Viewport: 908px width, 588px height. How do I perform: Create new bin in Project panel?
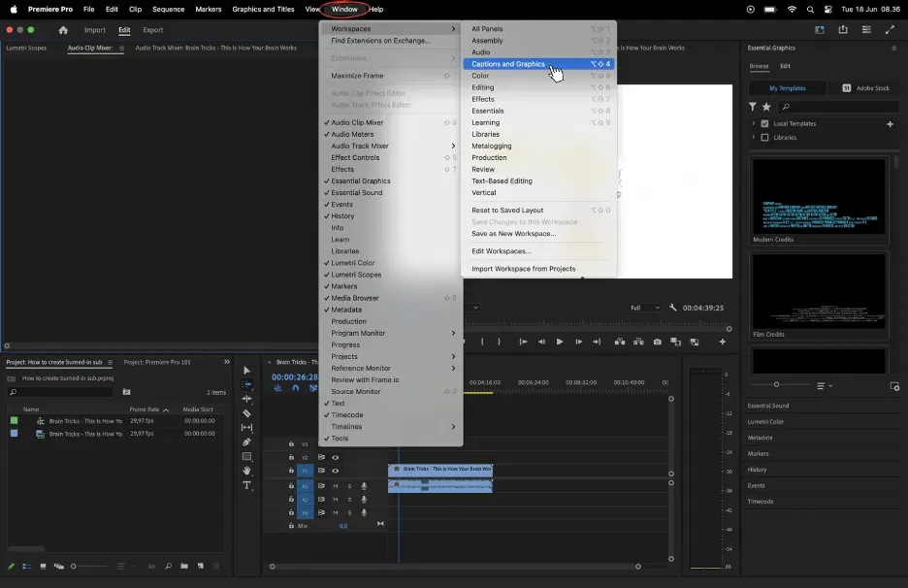(x=184, y=566)
